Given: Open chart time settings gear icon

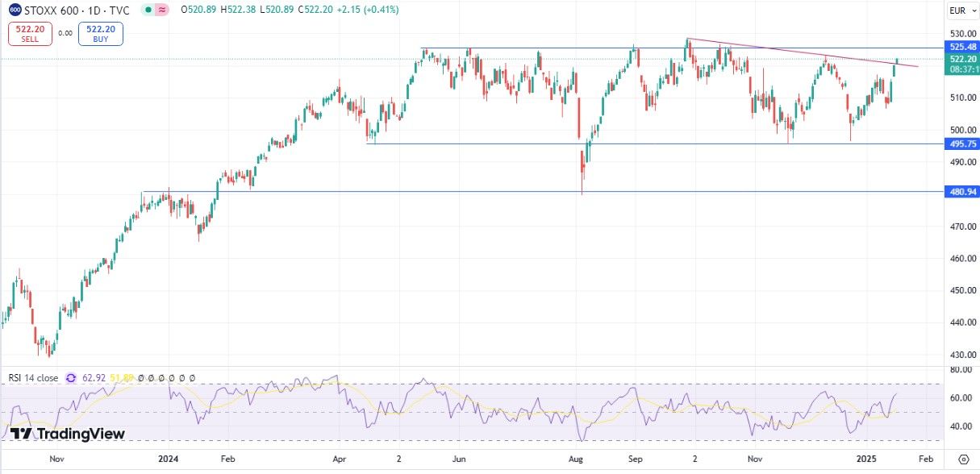Looking at the screenshot, I should coord(963,458).
